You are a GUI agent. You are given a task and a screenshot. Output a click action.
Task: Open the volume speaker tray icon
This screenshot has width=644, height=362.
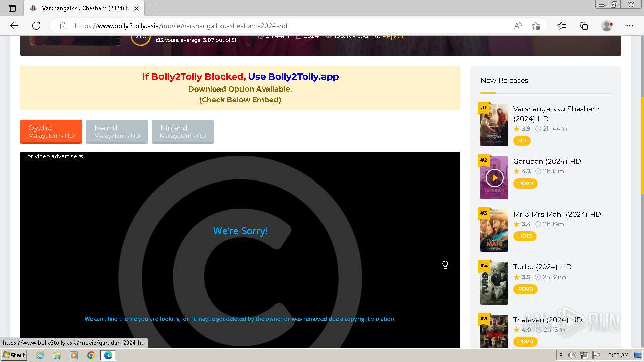[x=572, y=355]
